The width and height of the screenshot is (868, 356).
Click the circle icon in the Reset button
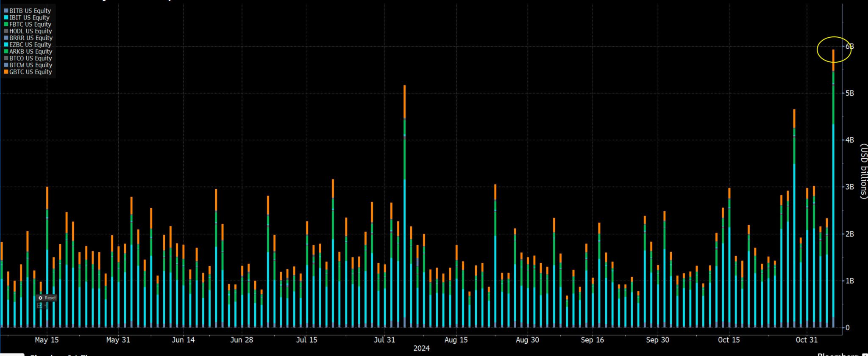pyautogui.click(x=40, y=298)
